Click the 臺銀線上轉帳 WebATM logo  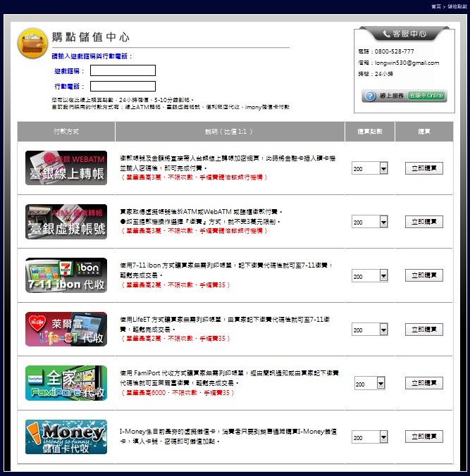coord(66,168)
